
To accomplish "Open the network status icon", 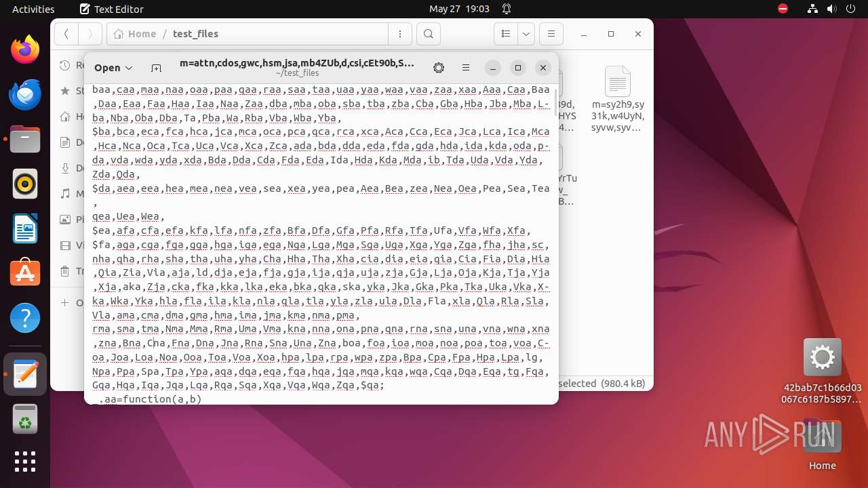I will coord(813,9).
